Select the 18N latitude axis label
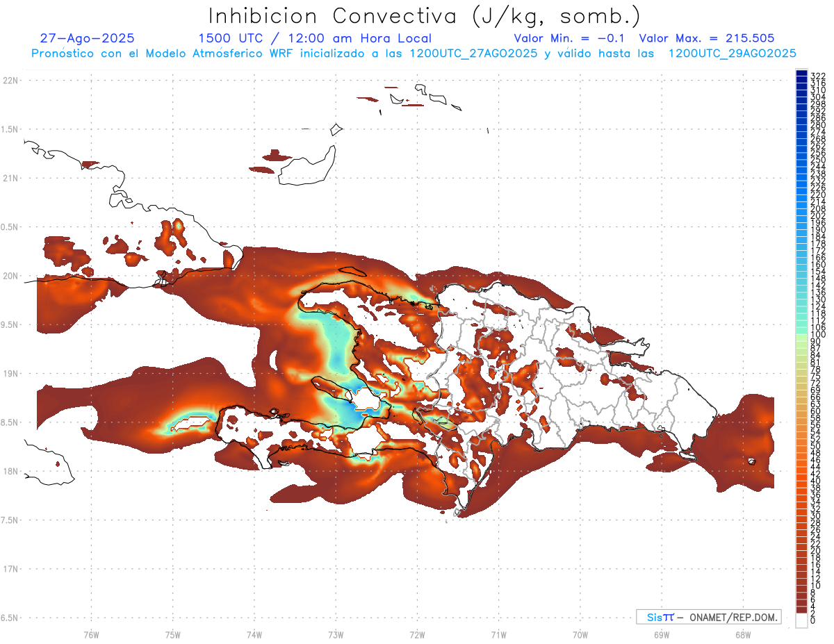The width and height of the screenshot is (834, 644). pos(11,472)
